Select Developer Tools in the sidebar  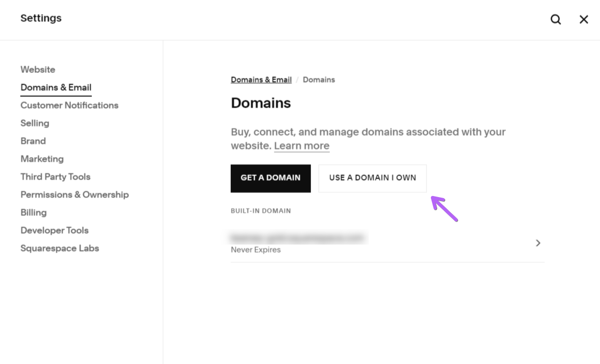[x=54, y=230]
